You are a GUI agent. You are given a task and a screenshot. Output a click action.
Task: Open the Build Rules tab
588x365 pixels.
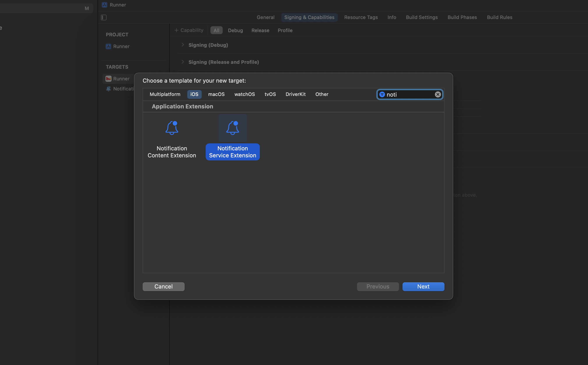[x=500, y=17]
